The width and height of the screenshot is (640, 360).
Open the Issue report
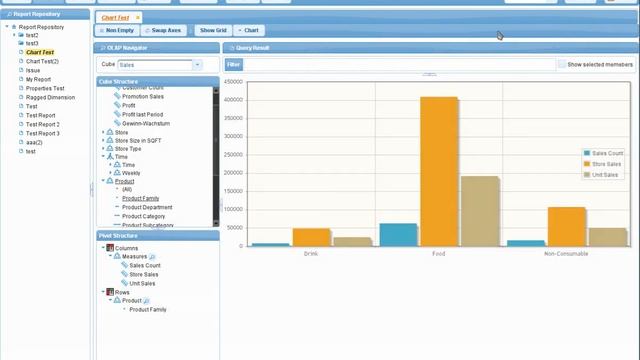pos(33,70)
